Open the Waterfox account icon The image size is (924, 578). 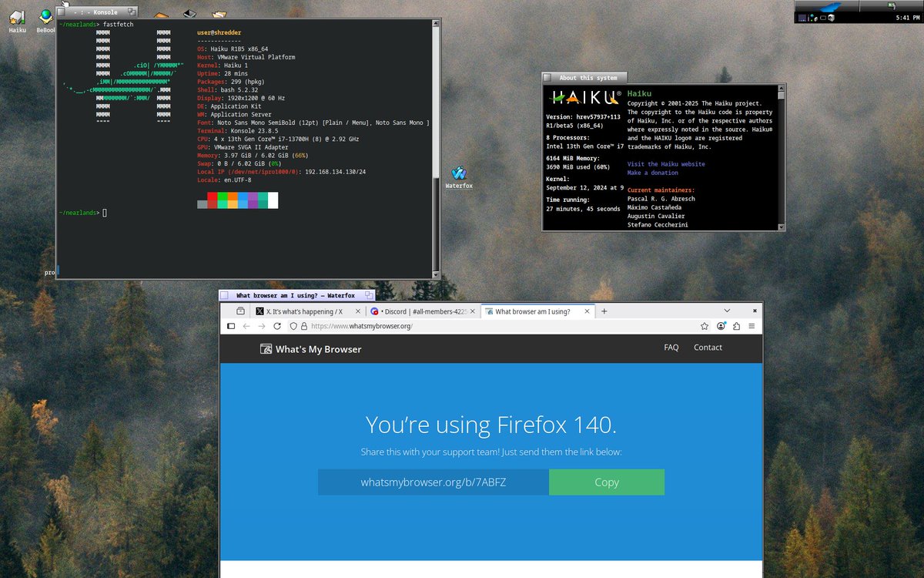[721, 326]
